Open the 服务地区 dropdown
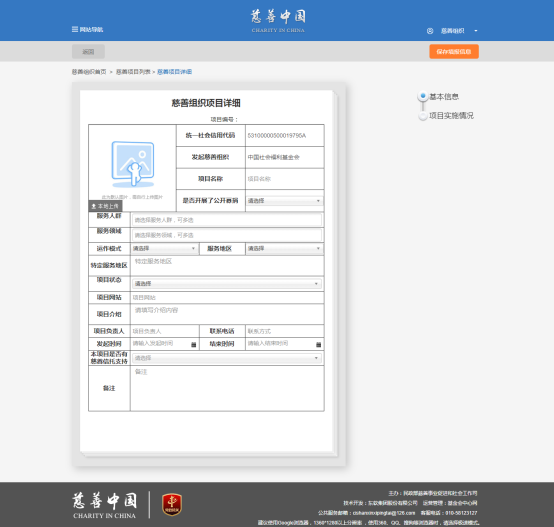This screenshot has height=527, width=554. click(284, 249)
